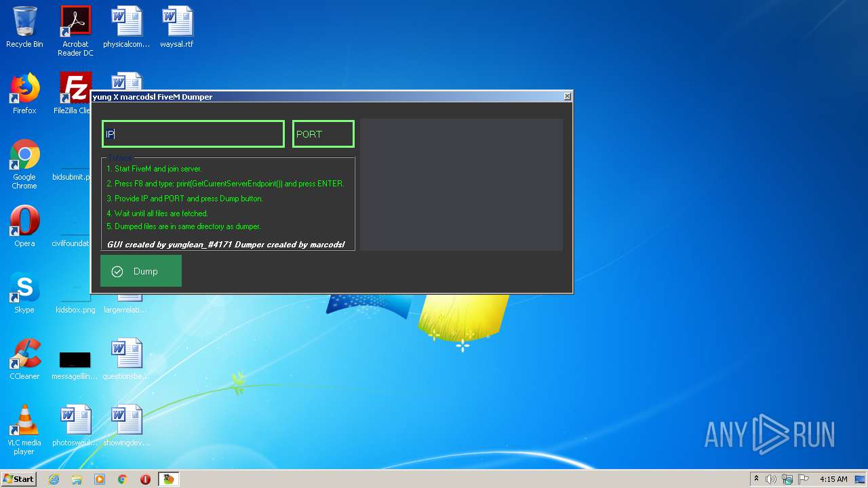Image resolution: width=868 pixels, height=488 pixels.
Task: Select 'Provide IP and PORT' instruction line
Action: (184, 199)
